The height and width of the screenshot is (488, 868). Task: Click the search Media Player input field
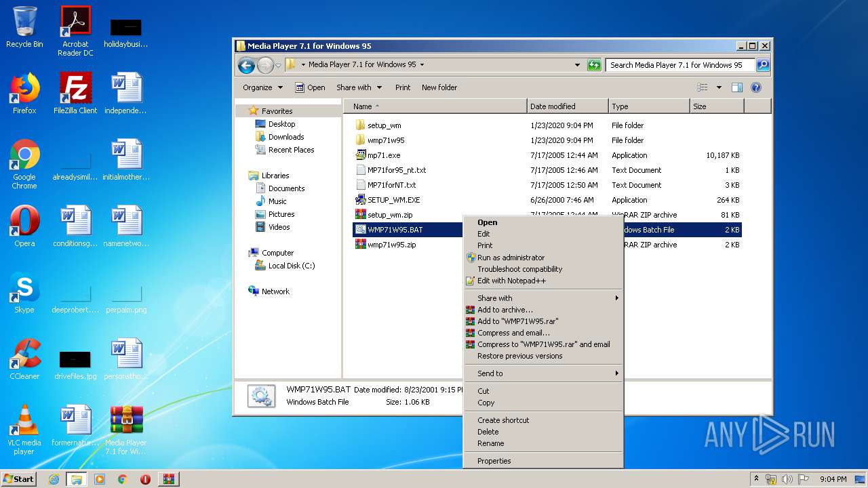[x=680, y=65]
